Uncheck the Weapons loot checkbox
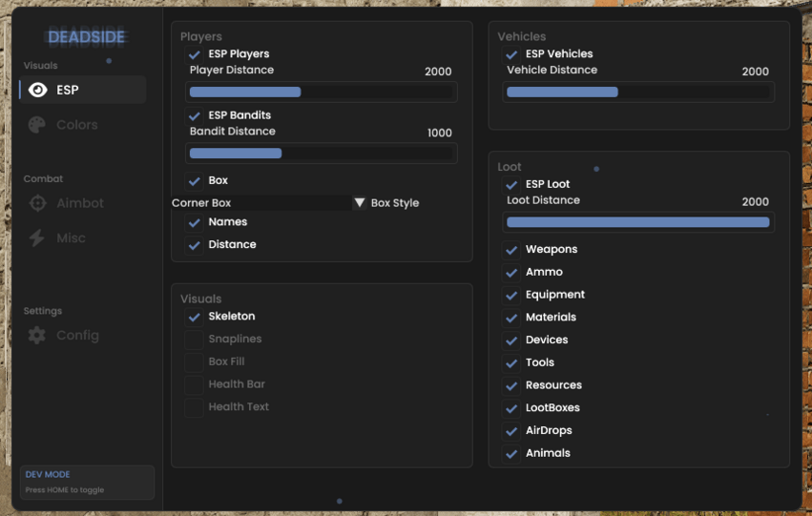The width and height of the screenshot is (812, 516). coord(511,250)
